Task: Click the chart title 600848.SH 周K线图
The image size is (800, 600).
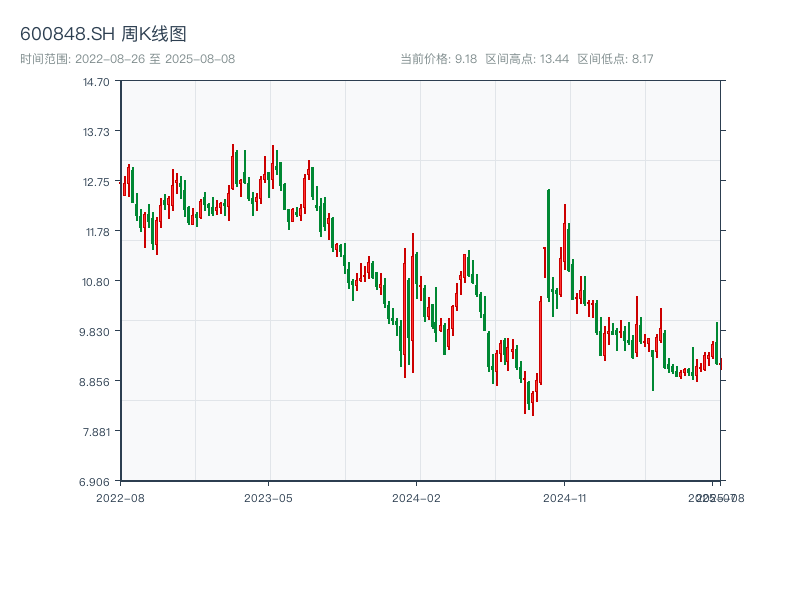Action: click(103, 34)
